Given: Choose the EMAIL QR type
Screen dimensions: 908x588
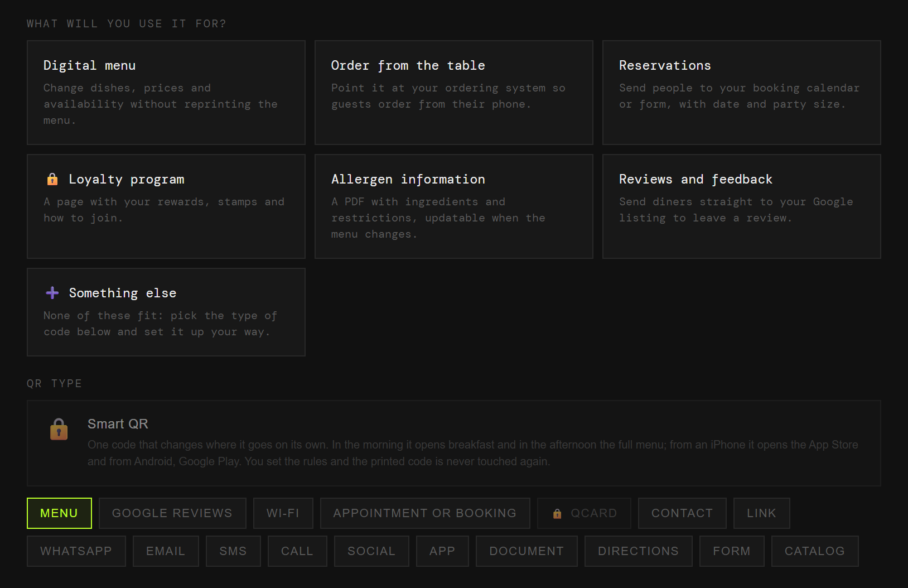Looking at the screenshot, I should 166,551.
